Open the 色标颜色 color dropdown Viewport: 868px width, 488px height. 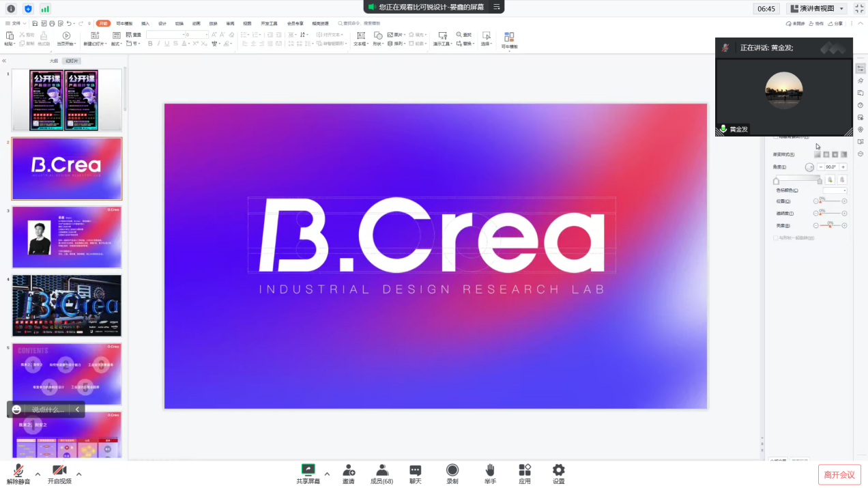pyautogui.click(x=835, y=190)
